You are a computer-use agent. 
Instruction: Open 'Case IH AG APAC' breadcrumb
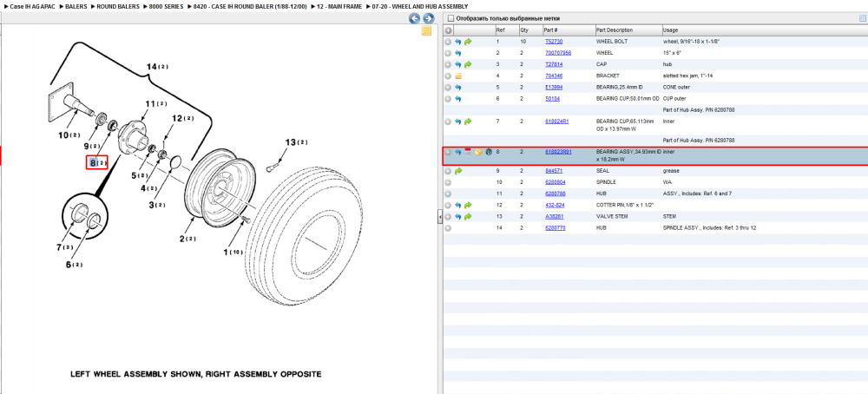pos(33,6)
